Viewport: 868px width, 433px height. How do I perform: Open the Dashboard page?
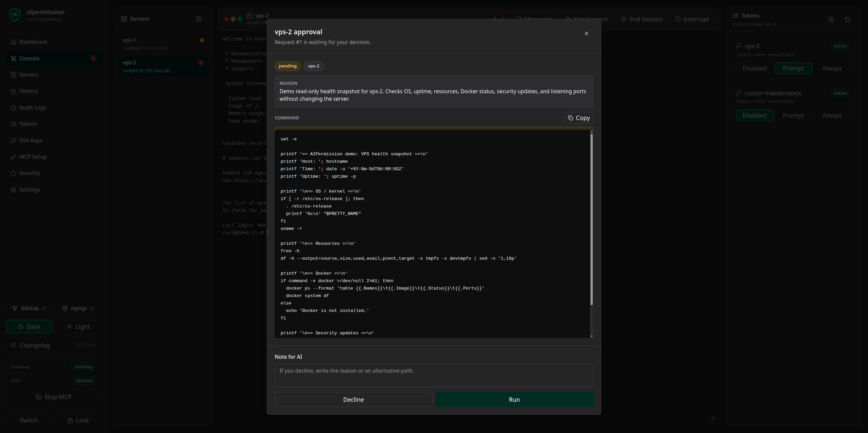(x=54, y=42)
